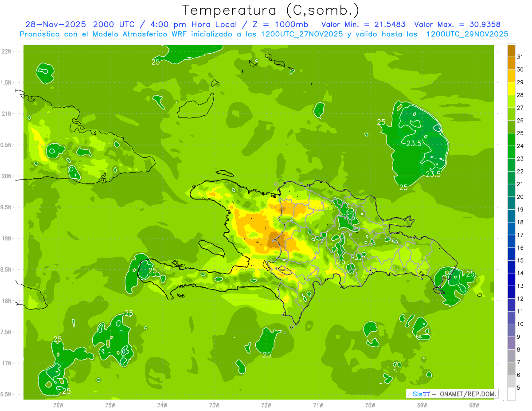Click the legend value '10'
Image resolution: width=532 pixels, height=411 pixels.
point(520,324)
